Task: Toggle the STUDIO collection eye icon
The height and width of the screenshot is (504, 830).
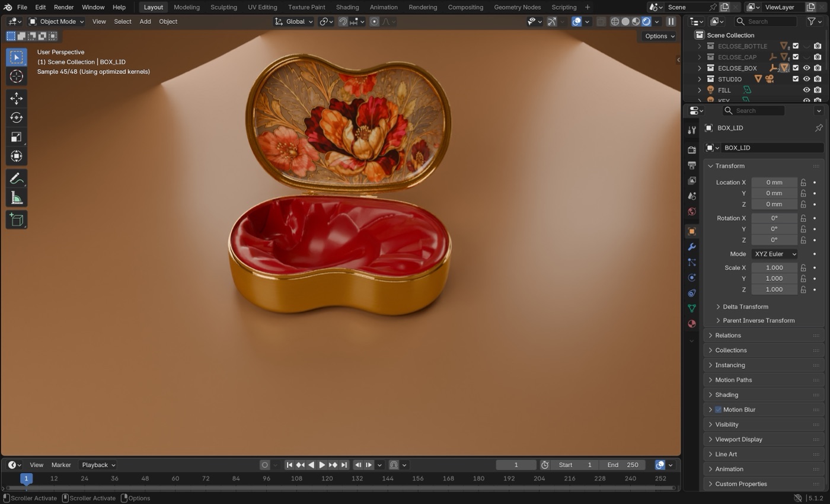Action: [x=806, y=79]
